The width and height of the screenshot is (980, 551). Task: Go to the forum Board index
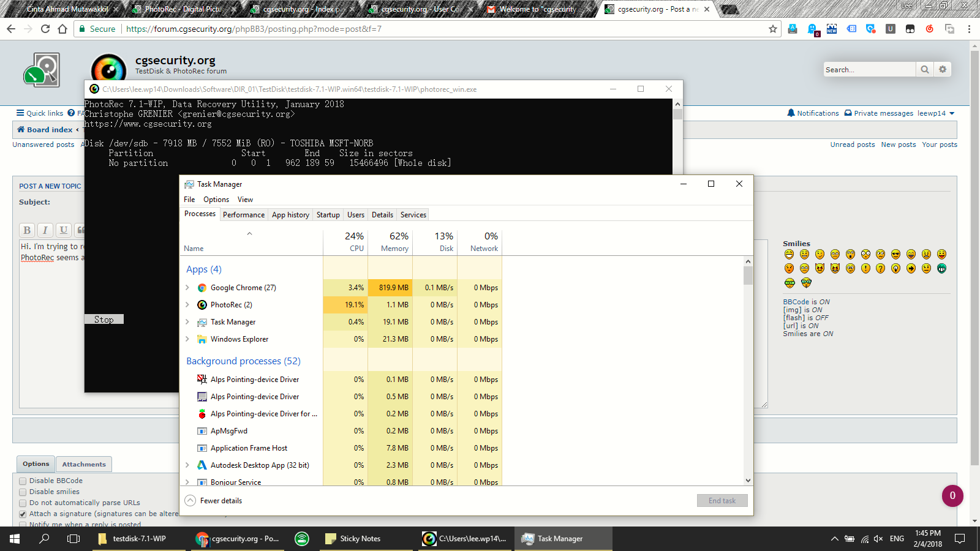click(x=45, y=130)
